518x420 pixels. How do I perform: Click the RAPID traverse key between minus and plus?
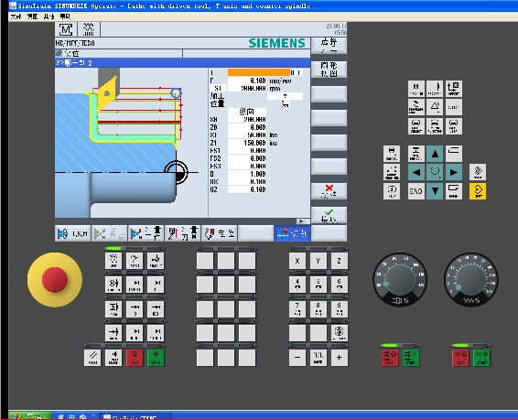pyautogui.click(x=318, y=358)
